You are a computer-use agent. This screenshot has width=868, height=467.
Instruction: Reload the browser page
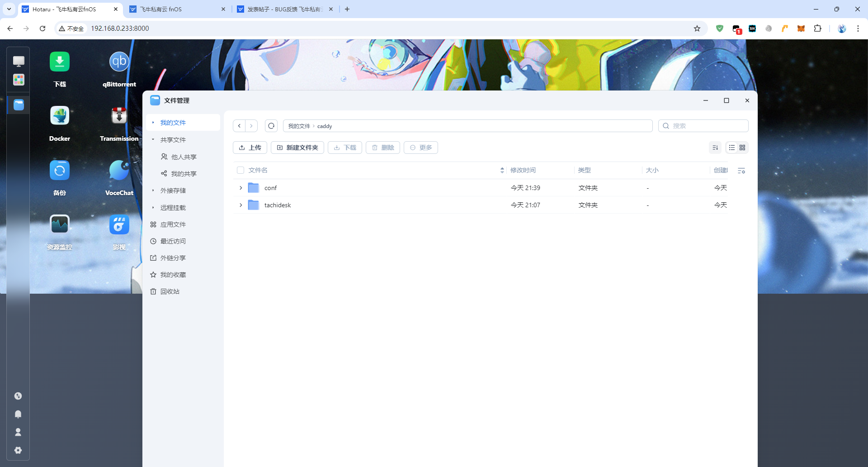click(x=42, y=29)
